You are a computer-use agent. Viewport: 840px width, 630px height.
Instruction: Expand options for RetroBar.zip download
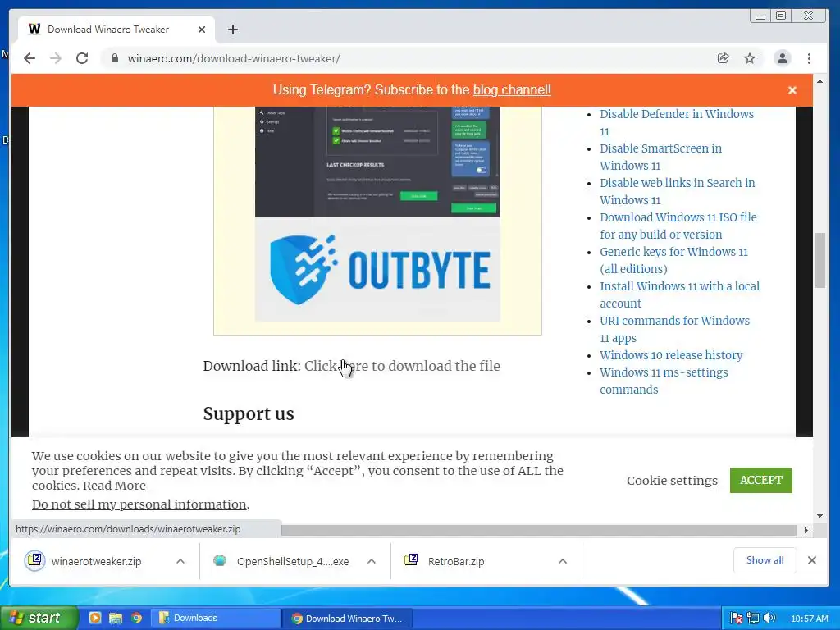click(x=563, y=561)
